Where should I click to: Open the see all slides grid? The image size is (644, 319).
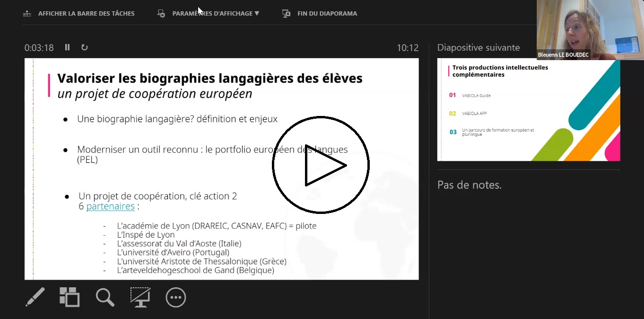tap(70, 297)
